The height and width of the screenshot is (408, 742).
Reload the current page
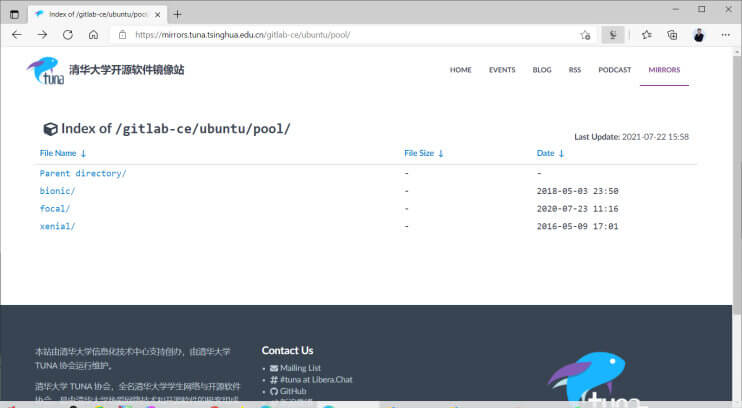[x=68, y=35]
